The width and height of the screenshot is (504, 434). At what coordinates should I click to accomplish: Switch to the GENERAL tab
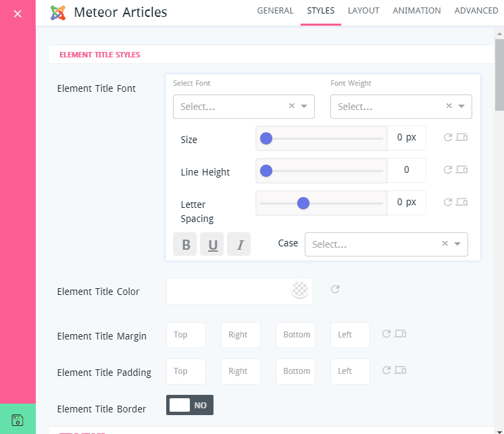coord(275,11)
